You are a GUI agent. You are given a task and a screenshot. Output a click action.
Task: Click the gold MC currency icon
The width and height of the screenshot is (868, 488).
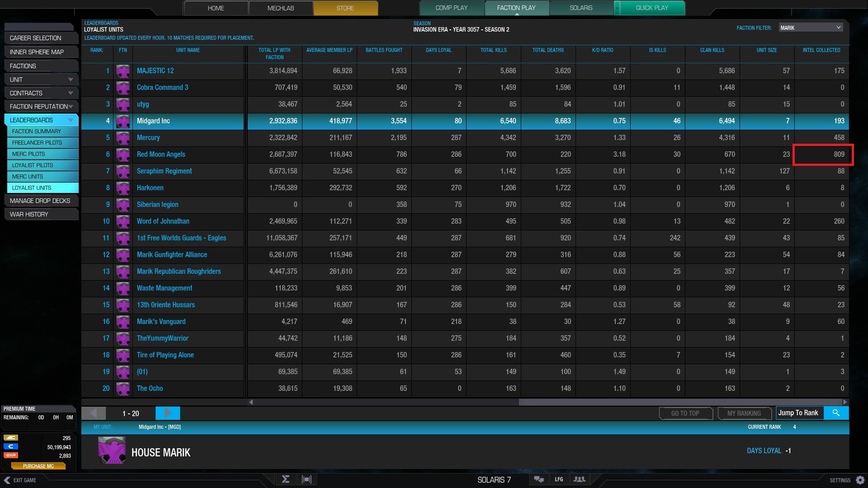coord(11,438)
